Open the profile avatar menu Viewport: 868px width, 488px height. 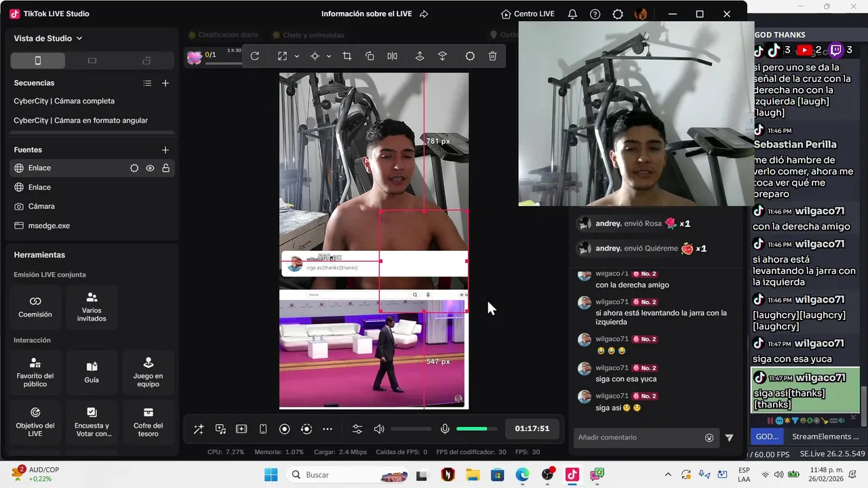pyautogui.click(x=640, y=14)
